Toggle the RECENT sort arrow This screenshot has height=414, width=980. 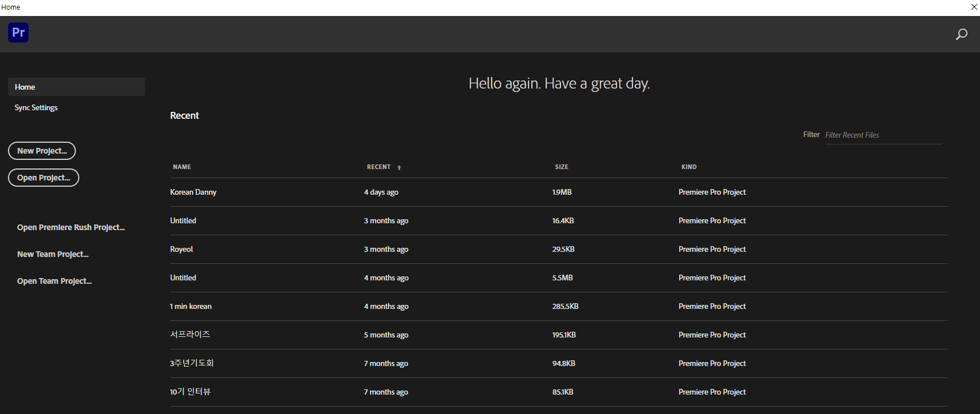pyautogui.click(x=399, y=167)
